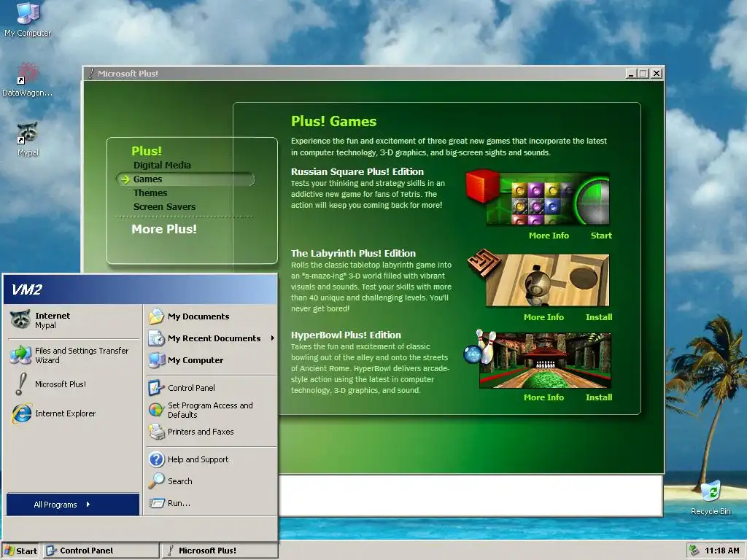Click HyperBowl Plus! Edition heading
Viewport: 747px width, 560px height.
point(346,335)
